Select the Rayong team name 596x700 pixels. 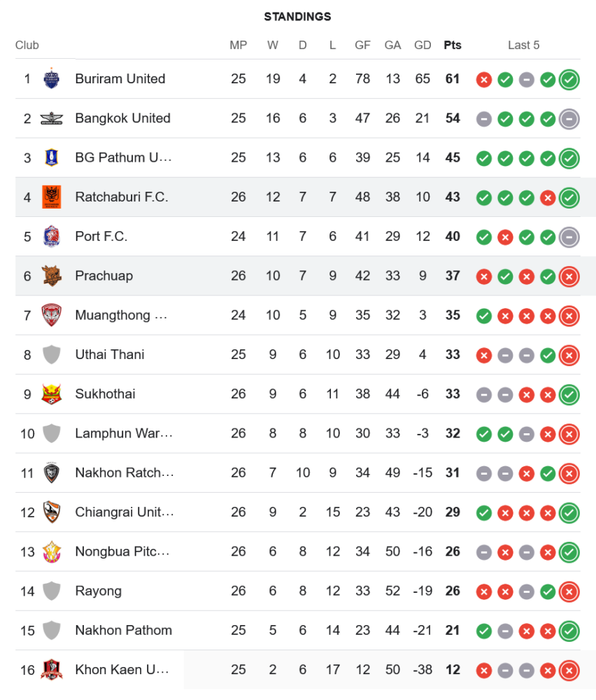point(98,591)
